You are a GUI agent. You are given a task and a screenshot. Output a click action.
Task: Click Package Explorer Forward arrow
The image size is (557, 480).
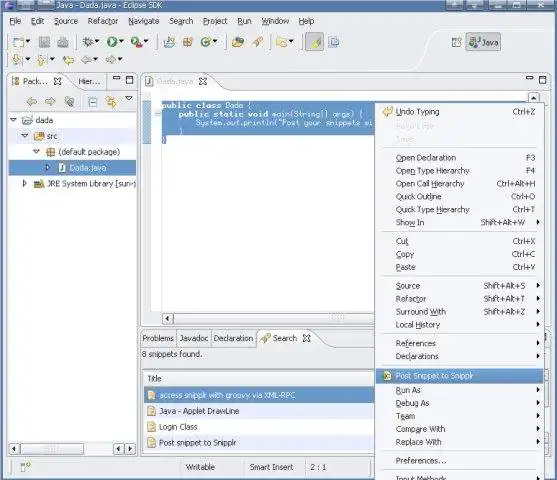point(50,102)
